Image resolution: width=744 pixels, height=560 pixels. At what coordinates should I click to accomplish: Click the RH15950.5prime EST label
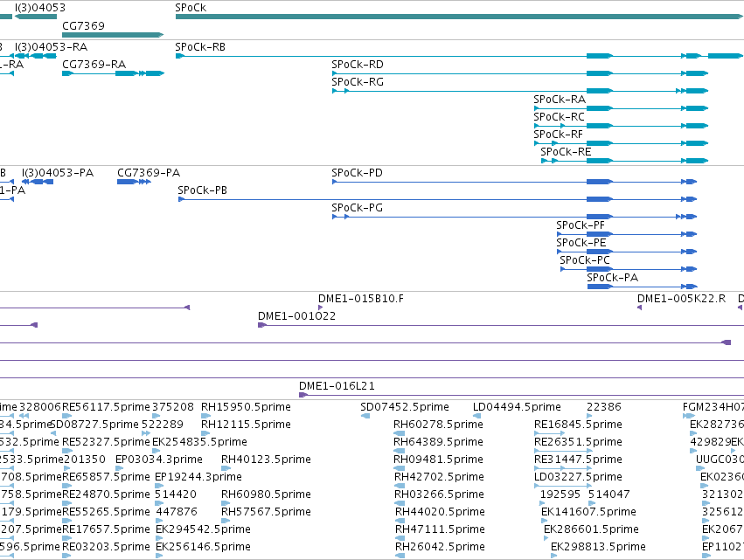coord(246,407)
